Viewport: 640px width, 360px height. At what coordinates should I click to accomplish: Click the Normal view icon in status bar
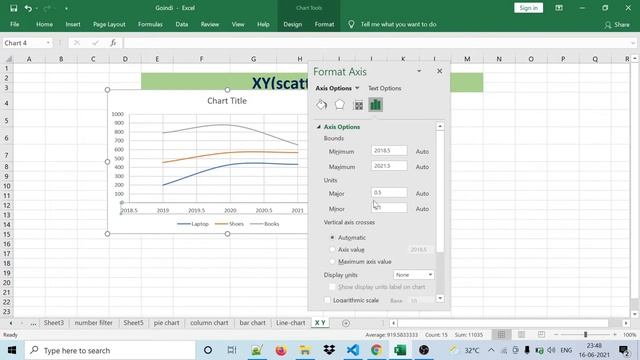pyautogui.click(x=501, y=335)
